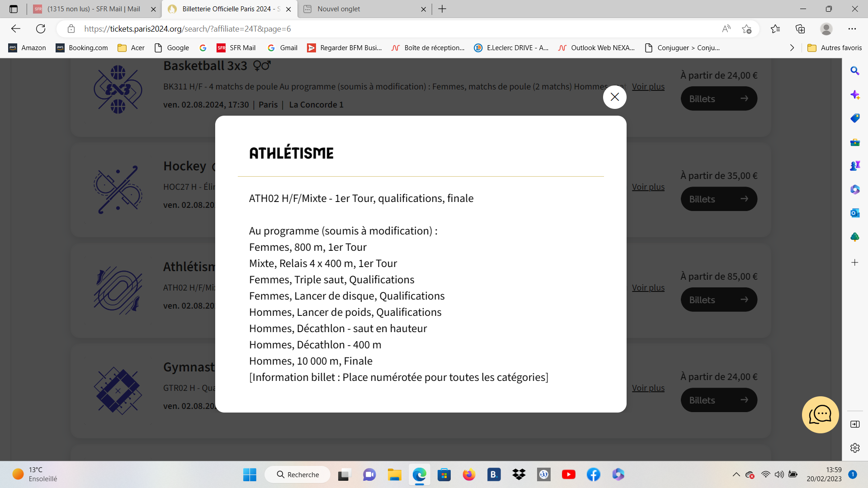Image resolution: width=868 pixels, height=488 pixels.
Task: Click the Gymnastics sport pictogram
Action: [118, 391]
